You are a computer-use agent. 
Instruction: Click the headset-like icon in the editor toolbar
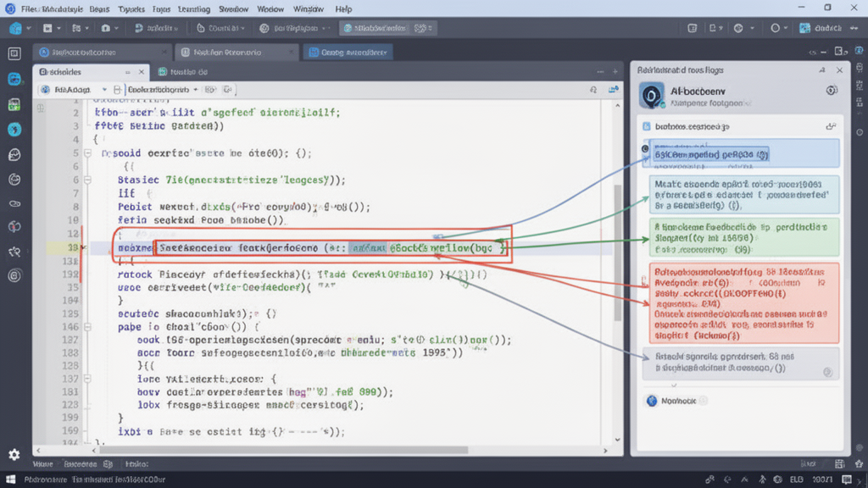point(593,90)
